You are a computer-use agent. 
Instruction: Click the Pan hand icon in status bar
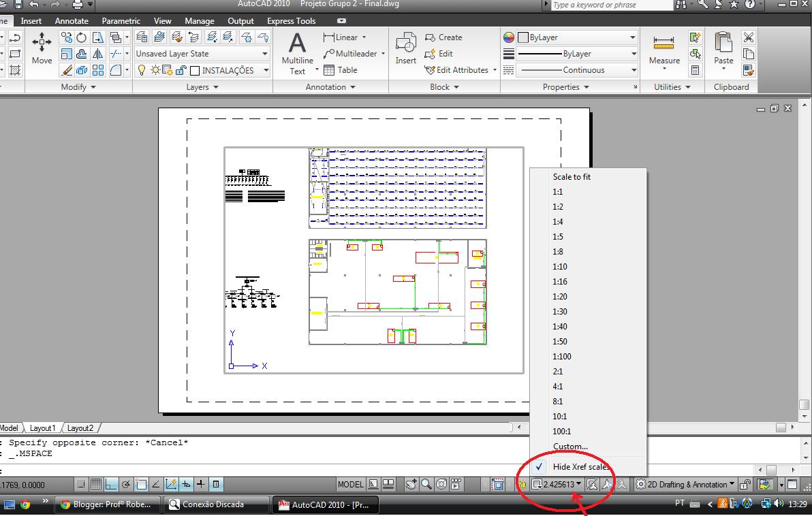coord(411,485)
